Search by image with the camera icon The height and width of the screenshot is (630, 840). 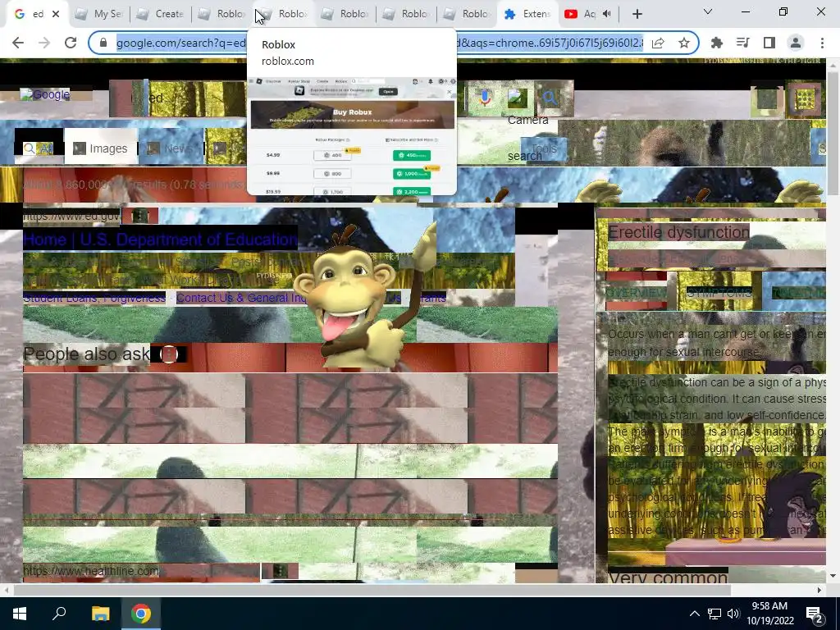coord(518,98)
